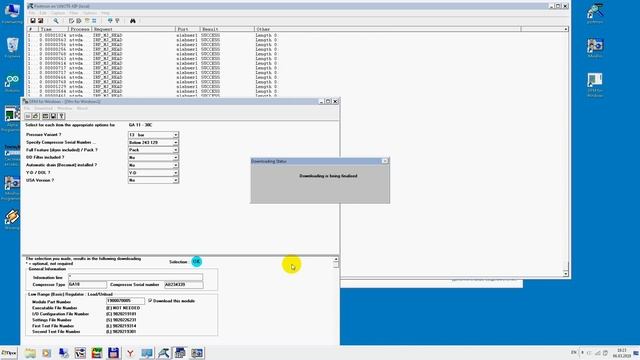Viewport: 640px width, 360px height.
Task: Click the second toolbar icon in OFM window
Action: (36, 116)
